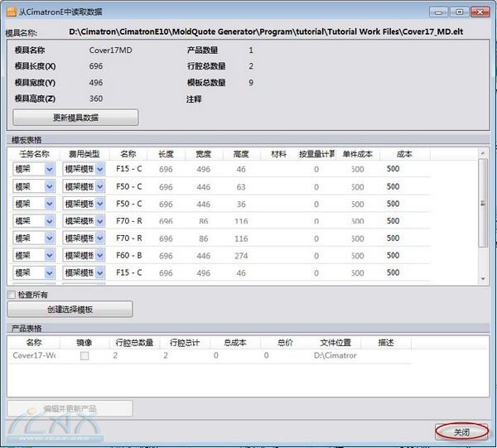Click the Cover17MD mold name value
The width and height of the screenshot is (497, 448).
tap(111, 50)
